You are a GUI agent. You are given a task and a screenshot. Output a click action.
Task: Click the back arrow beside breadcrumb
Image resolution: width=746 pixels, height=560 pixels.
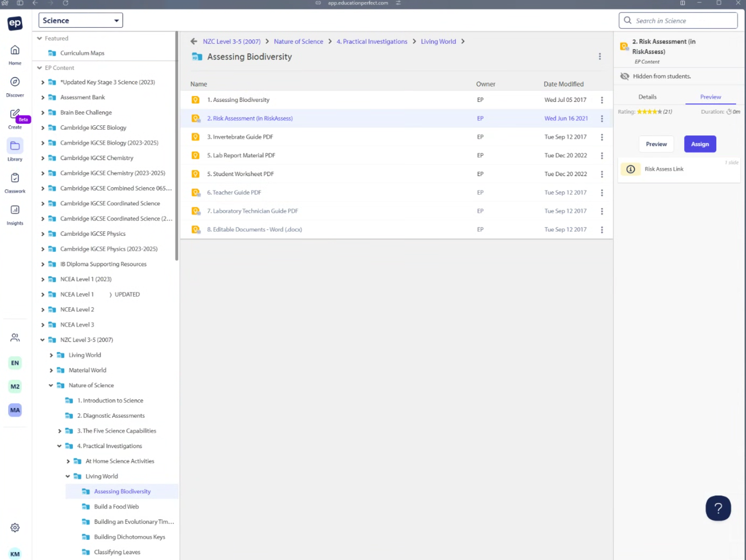pos(194,42)
